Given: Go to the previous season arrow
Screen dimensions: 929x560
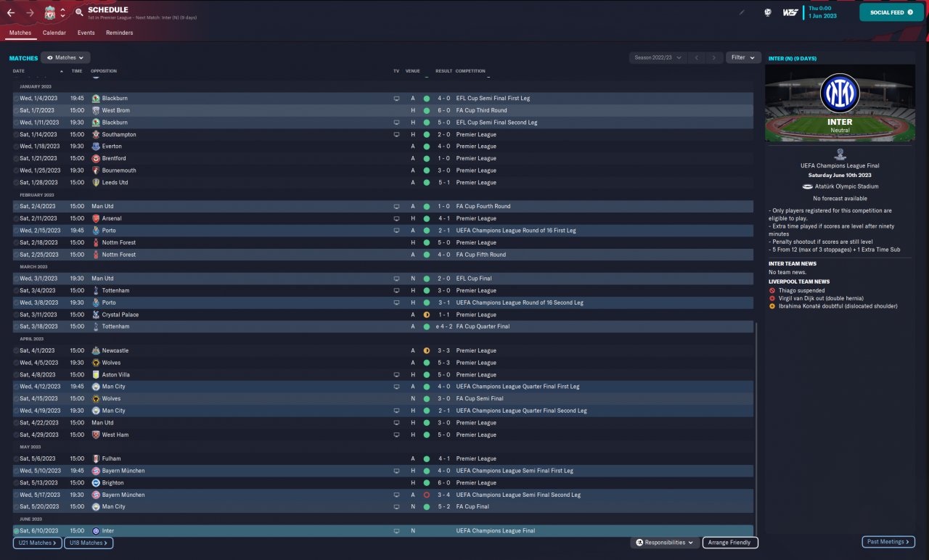Looking at the screenshot, I should coord(696,57).
